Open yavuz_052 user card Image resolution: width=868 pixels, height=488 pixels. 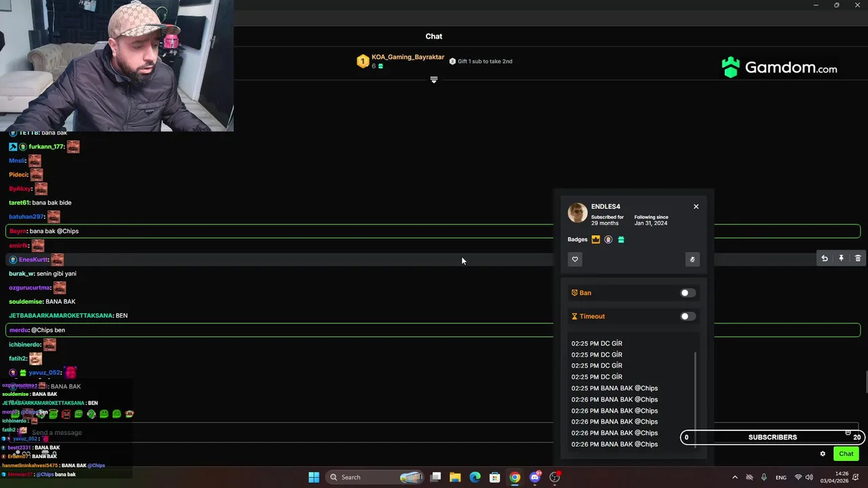tap(45, 373)
